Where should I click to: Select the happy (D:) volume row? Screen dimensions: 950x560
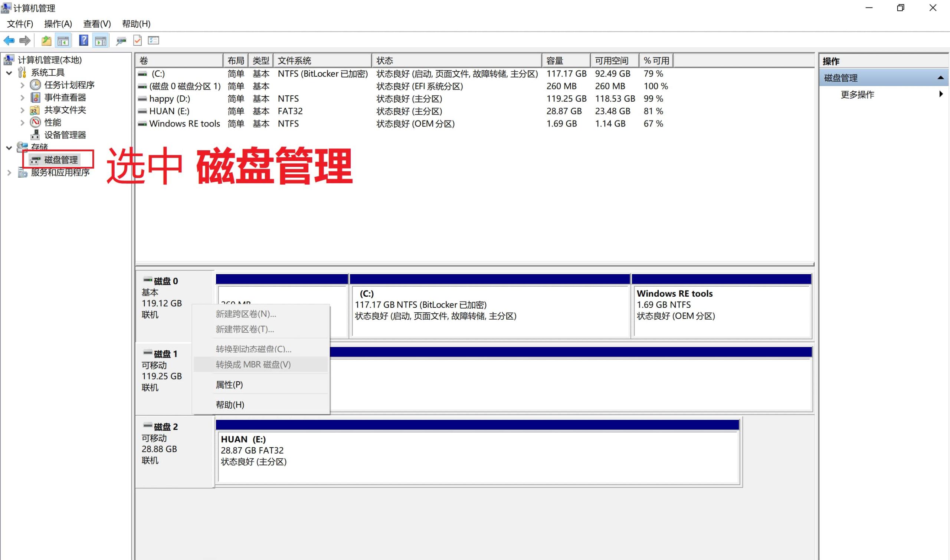170,99
